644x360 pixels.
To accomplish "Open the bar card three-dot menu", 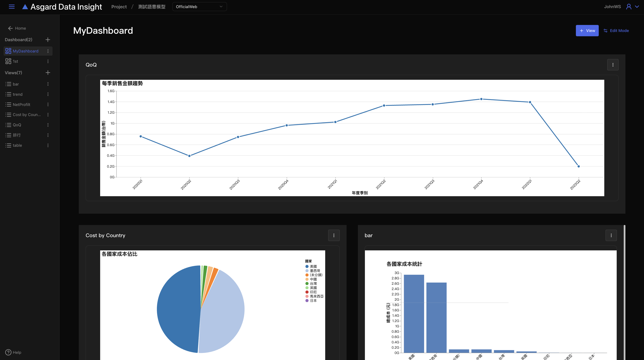I will [x=611, y=235].
